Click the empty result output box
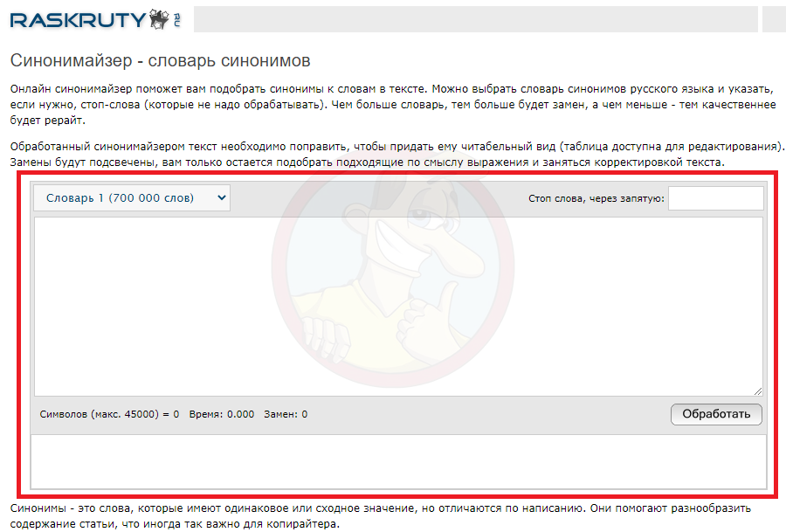The image size is (786, 532). 398,462
